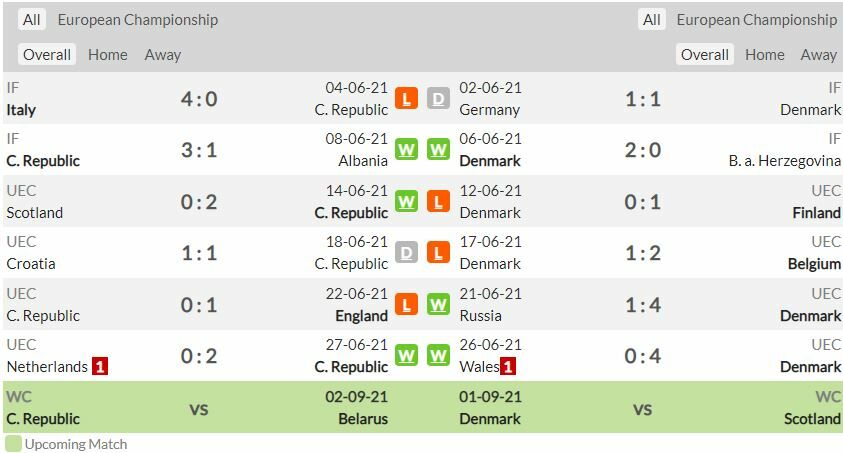Select the right All filter tab
The height and width of the screenshot is (453, 843).
pyautogui.click(x=652, y=20)
